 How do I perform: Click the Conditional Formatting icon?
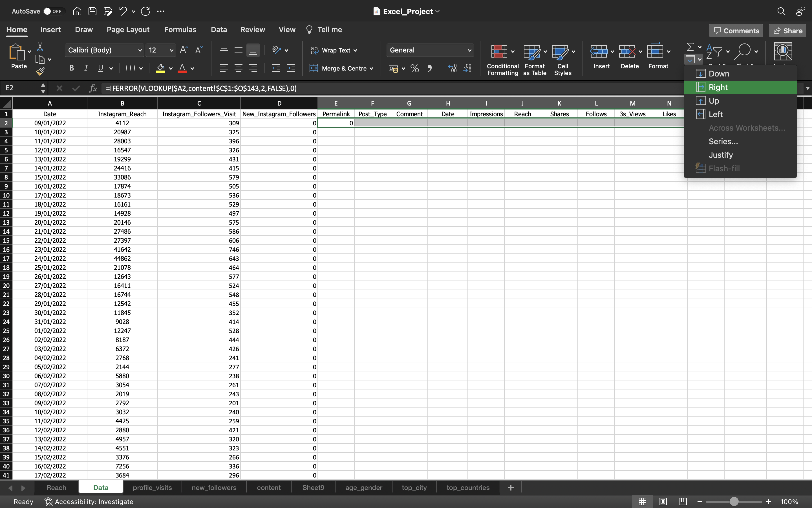[499, 51]
